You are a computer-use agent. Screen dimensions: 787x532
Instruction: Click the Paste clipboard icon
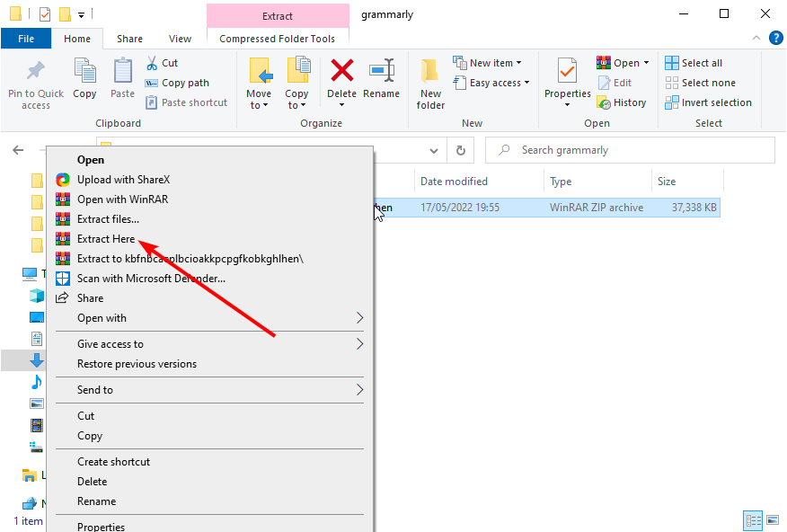122,71
